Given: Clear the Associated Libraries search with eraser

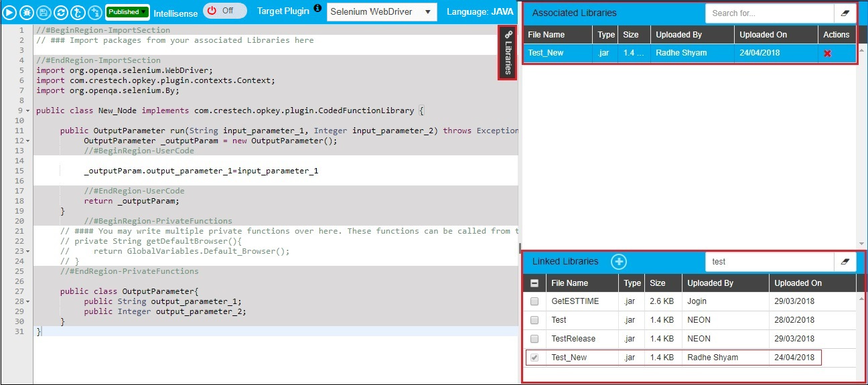Looking at the screenshot, I should pos(845,13).
